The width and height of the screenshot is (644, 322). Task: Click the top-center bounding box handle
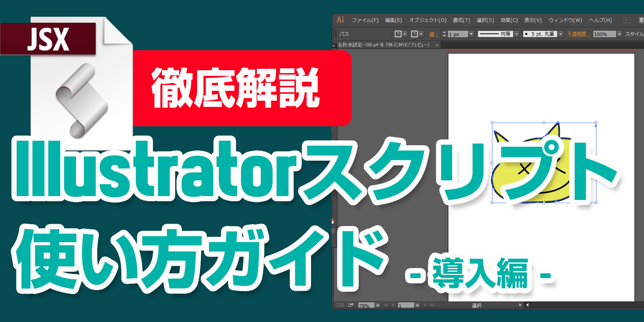(544, 123)
